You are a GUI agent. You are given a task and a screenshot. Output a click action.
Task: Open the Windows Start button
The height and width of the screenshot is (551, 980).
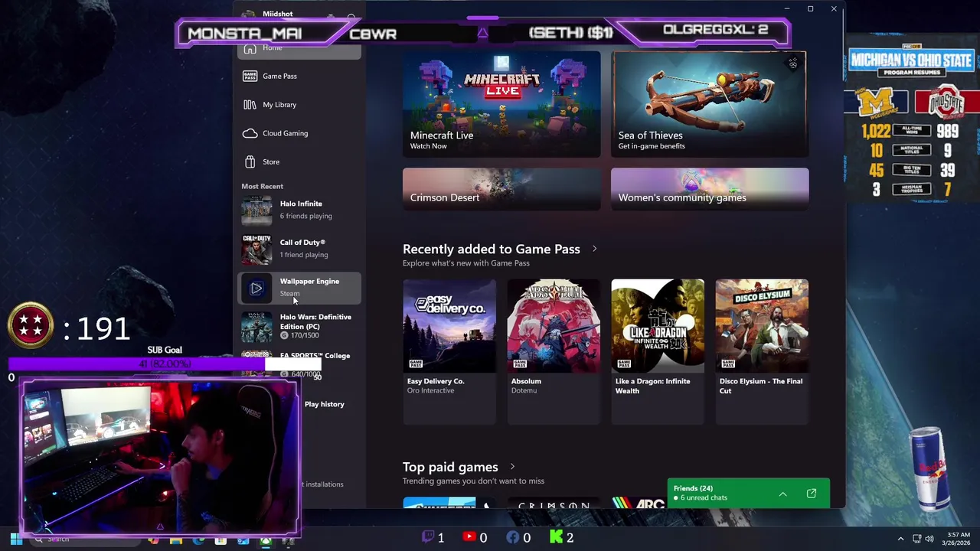[x=16, y=539]
